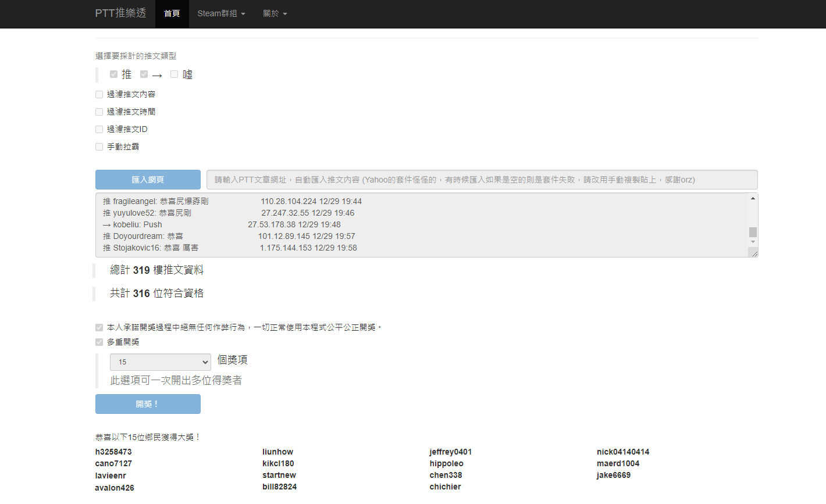This screenshot has height=504, width=826.
Task: Click winner name hippoleo
Action: [x=447, y=463]
